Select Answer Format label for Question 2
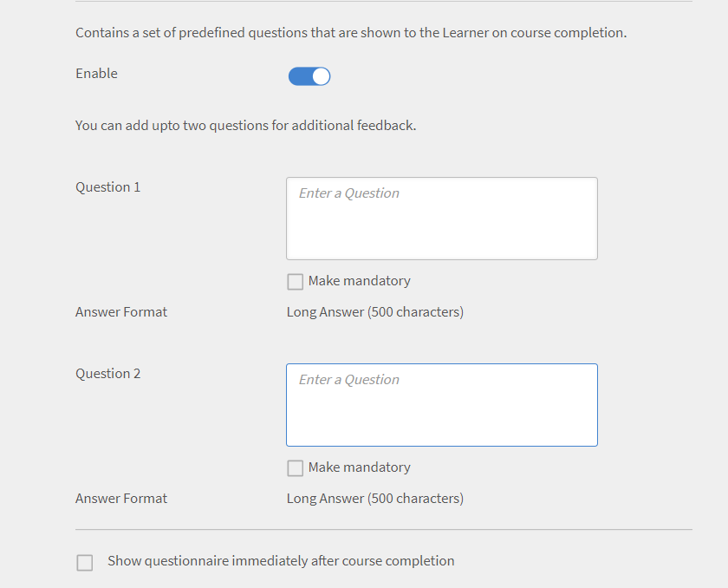728x588 pixels. pos(121,499)
